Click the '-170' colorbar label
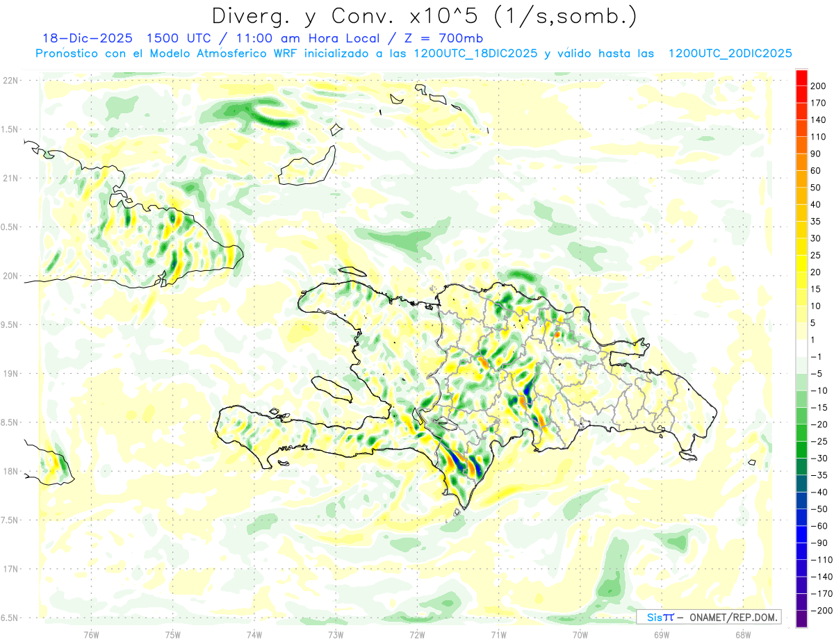 coord(822,593)
